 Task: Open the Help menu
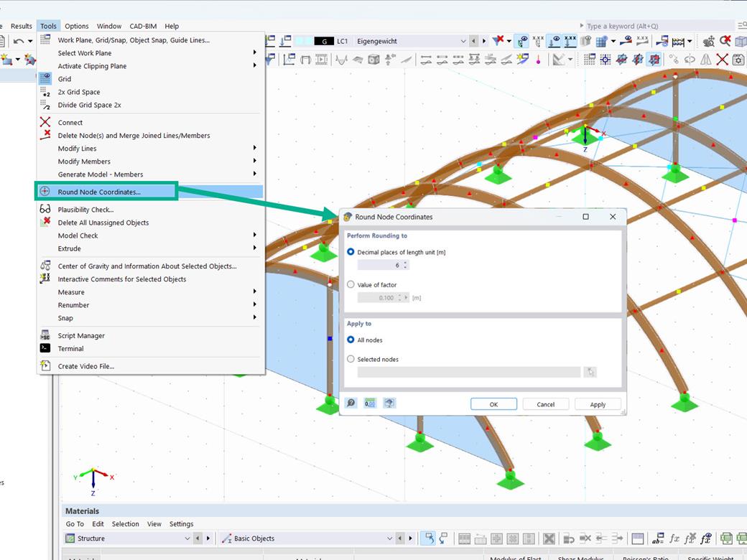tap(172, 26)
